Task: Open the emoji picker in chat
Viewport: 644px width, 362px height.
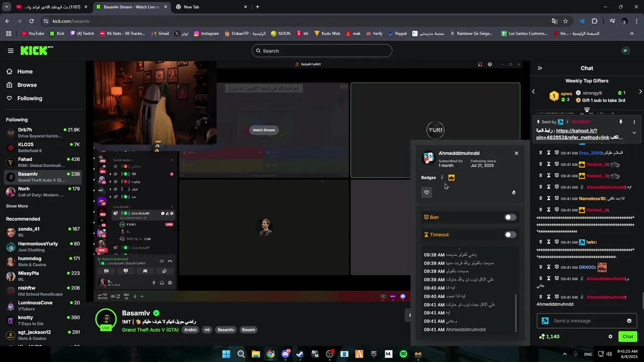Action: coord(629,321)
